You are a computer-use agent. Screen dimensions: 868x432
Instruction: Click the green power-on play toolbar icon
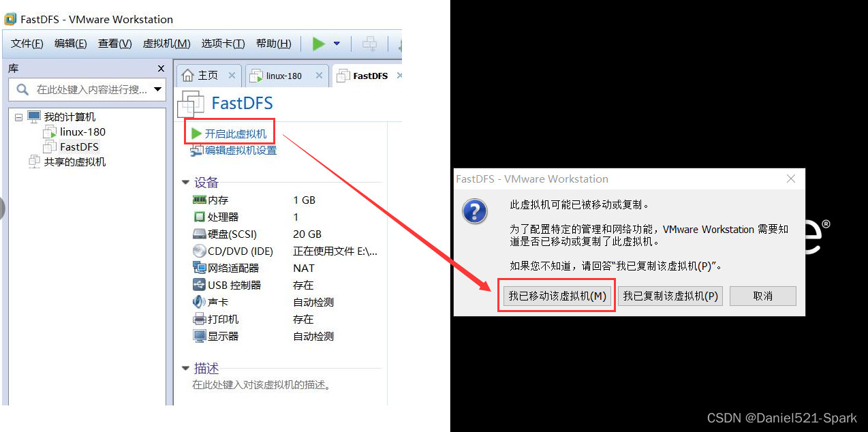318,44
